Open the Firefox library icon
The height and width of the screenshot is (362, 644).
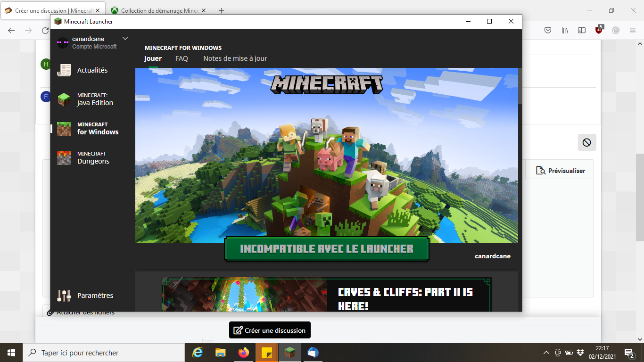(565, 30)
